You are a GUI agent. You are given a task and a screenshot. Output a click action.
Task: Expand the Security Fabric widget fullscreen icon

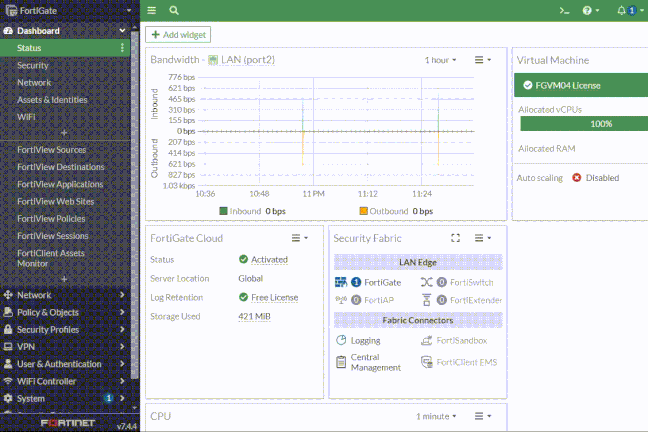click(456, 238)
